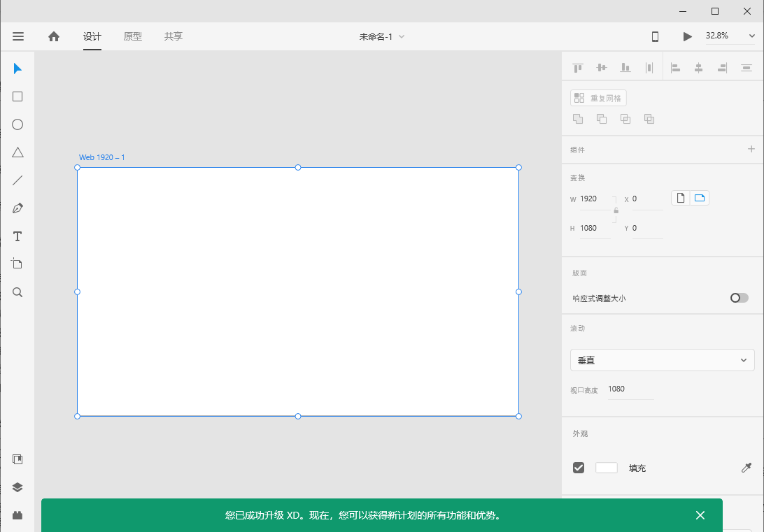This screenshot has height=532, width=764.
Task: Expand the zoom level 32.8% dropdown
Action: click(x=730, y=36)
